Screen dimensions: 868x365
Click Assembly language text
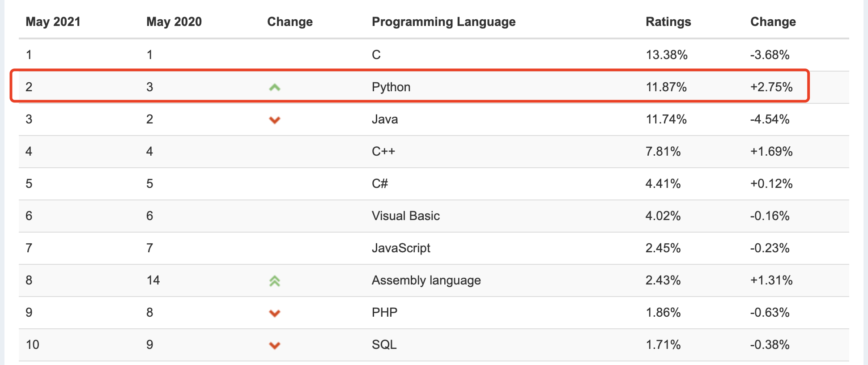coord(426,280)
